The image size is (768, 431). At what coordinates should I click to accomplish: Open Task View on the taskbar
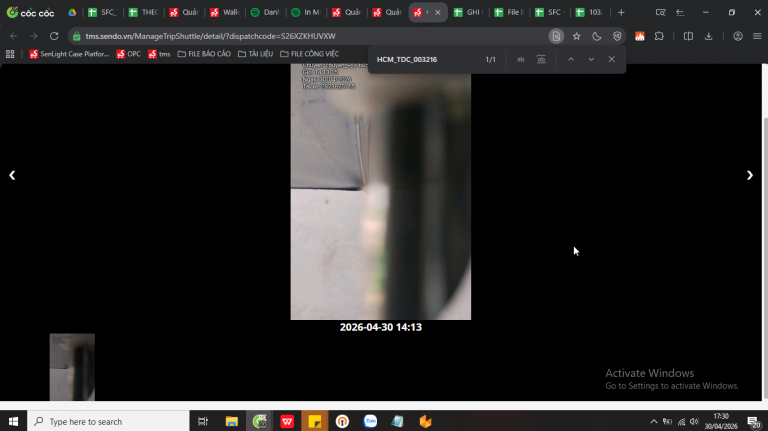click(203, 421)
